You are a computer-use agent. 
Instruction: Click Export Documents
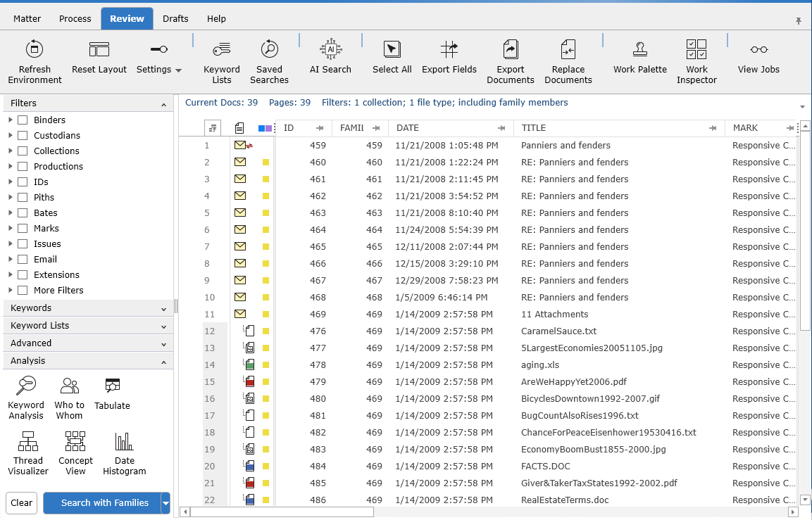[x=511, y=63]
